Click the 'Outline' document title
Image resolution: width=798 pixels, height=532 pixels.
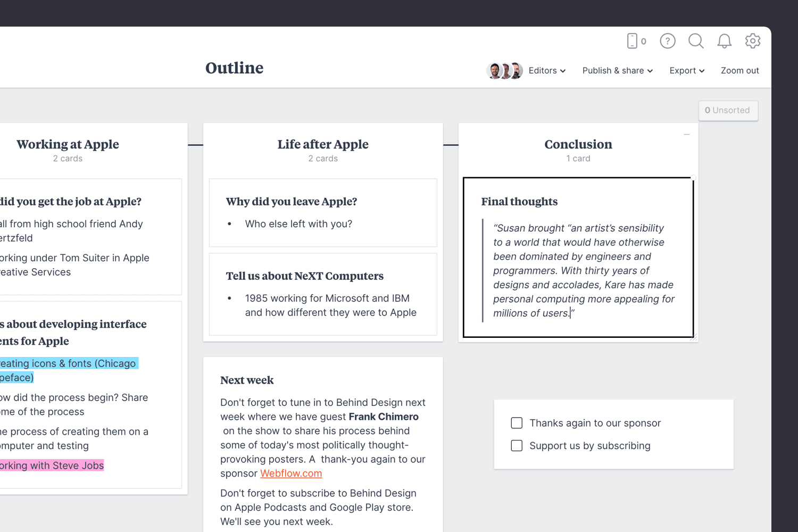tap(234, 68)
